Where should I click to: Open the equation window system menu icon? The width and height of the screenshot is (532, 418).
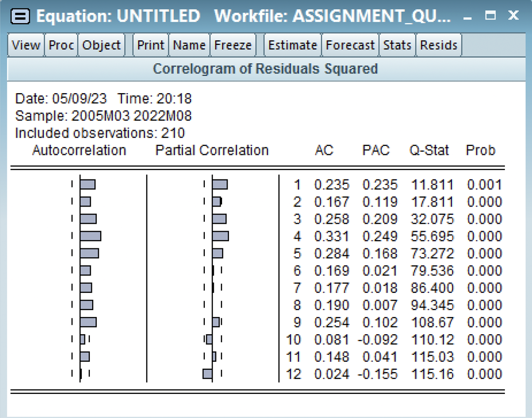click(x=20, y=15)
